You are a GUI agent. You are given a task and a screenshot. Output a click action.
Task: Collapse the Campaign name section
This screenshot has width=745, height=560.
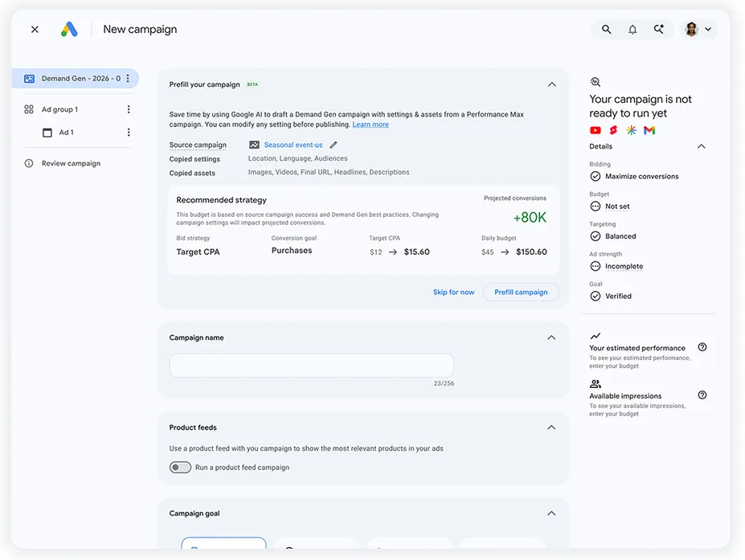(x=551, y=337)
